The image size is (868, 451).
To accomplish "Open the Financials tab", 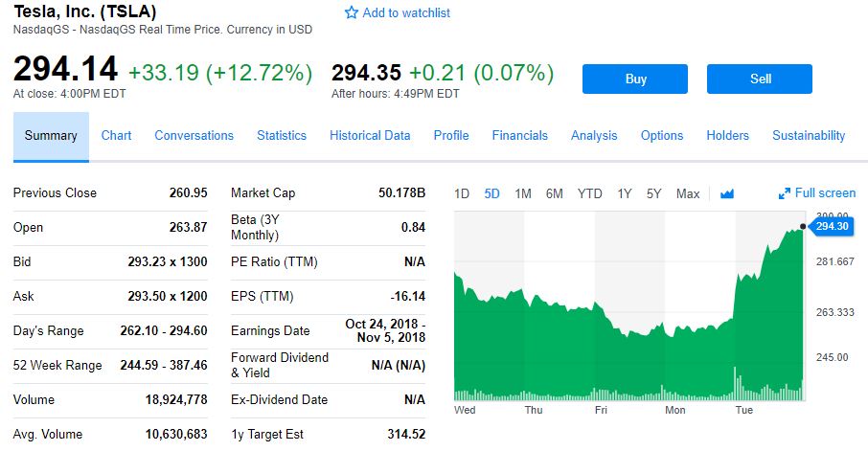I will tap(520, 136).
